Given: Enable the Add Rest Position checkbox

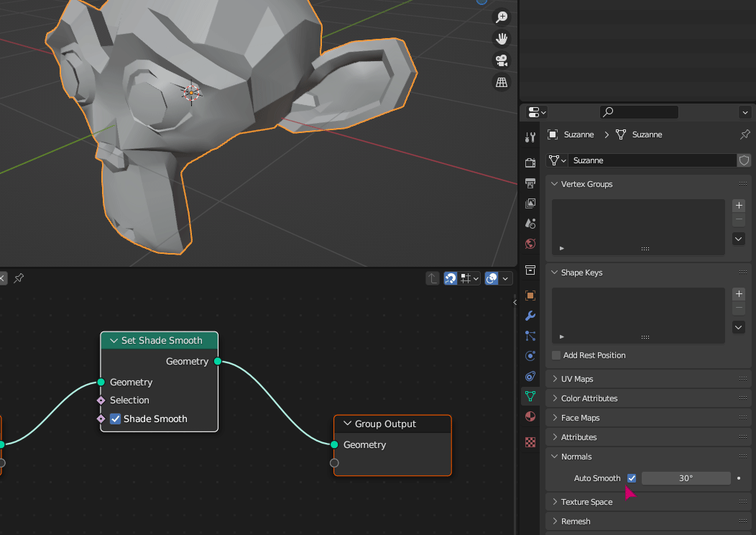Looking at the screenshot, I should point(556,355).
